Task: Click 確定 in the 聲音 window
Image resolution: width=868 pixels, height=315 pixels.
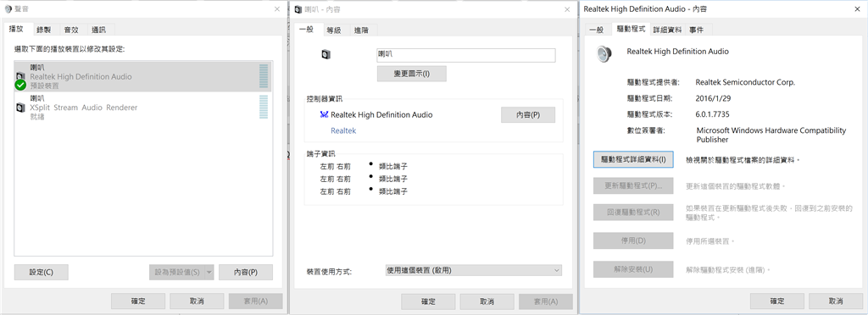Action: coord(138,301)
